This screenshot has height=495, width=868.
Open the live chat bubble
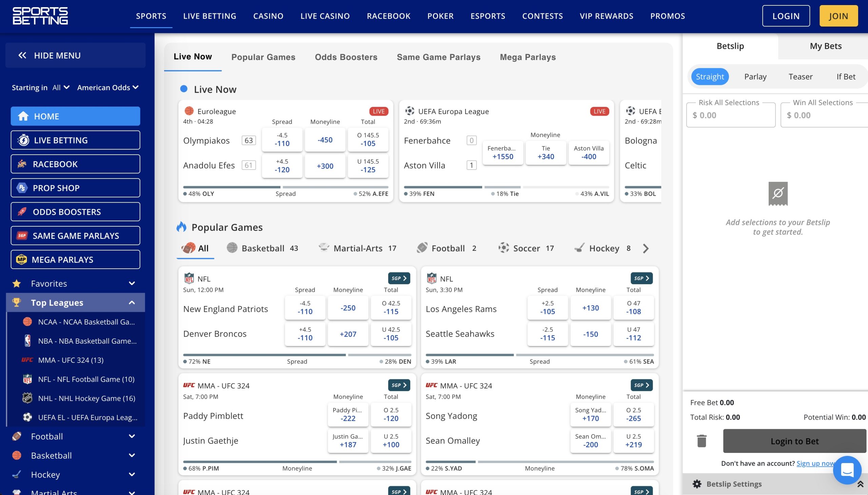847,470
